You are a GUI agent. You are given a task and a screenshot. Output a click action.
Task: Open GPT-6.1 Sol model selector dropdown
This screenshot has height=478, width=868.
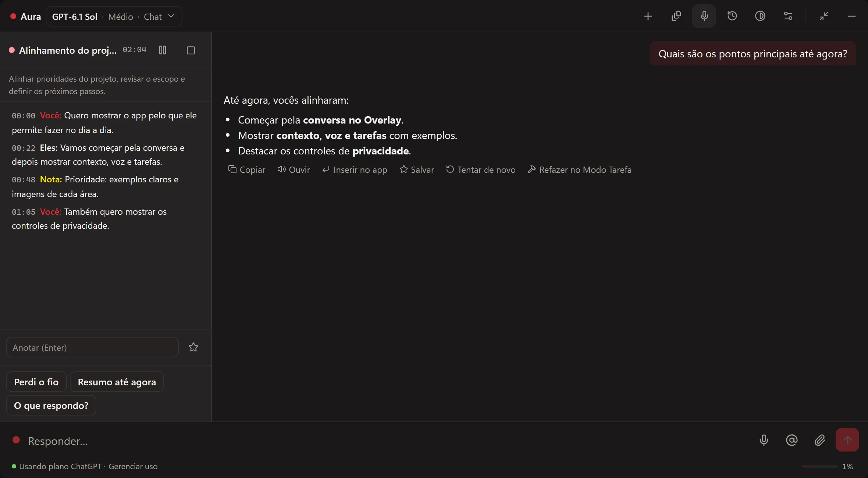[x=114, y=17]
